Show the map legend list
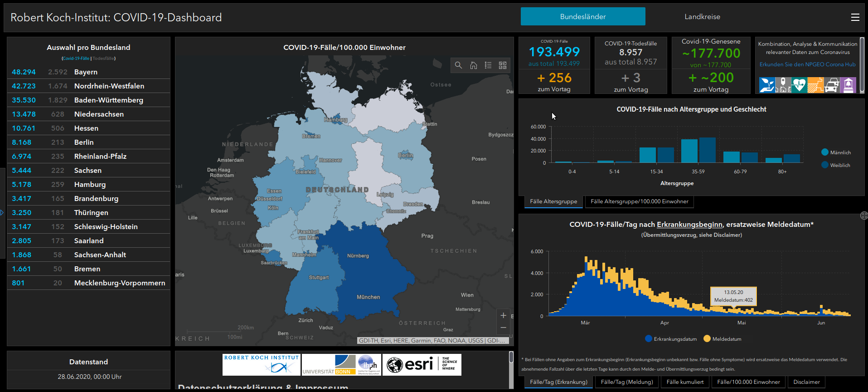Image resolution: width=868 pixels, height=392 pixels. pos(488,65)
